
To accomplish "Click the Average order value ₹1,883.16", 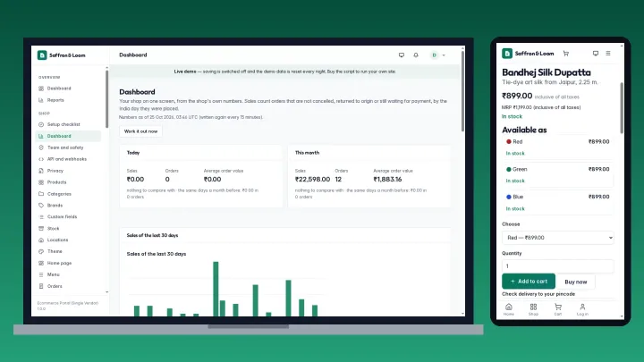I will click(x=387, y=180).
